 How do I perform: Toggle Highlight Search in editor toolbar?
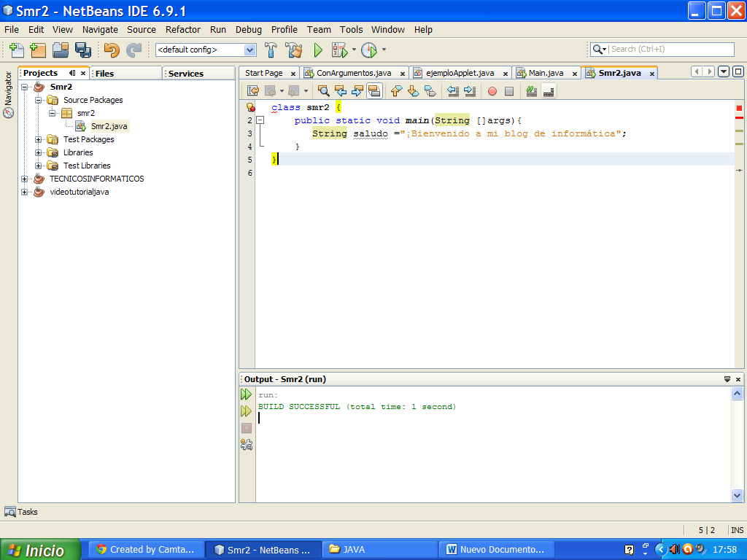(374, 91)
